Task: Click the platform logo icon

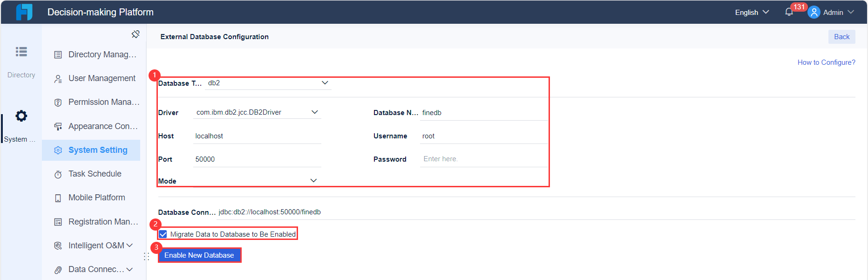Action: tap(24, 12)
